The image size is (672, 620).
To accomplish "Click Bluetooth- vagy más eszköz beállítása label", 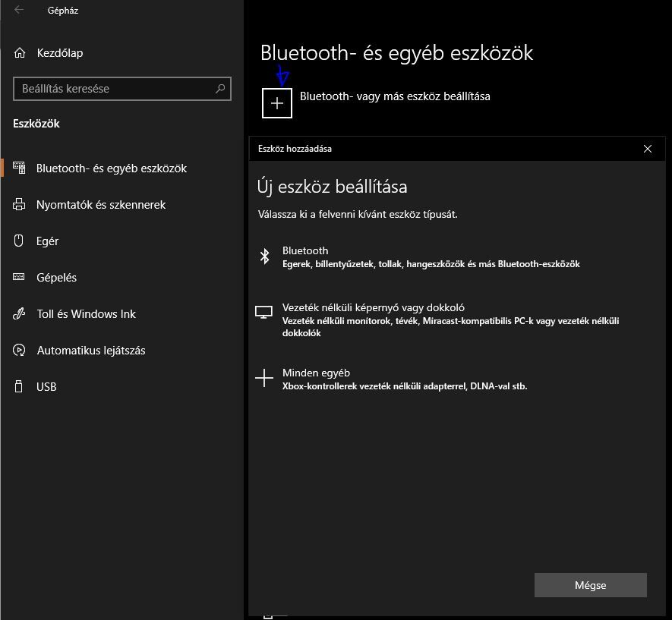I will click(x=395, y=96).
